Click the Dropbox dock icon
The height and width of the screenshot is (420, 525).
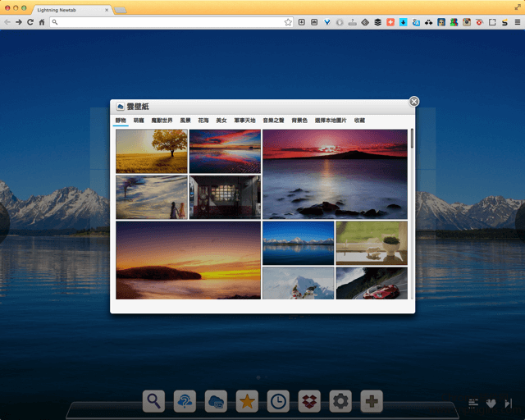pyautogui.click(x=309, y=401)
